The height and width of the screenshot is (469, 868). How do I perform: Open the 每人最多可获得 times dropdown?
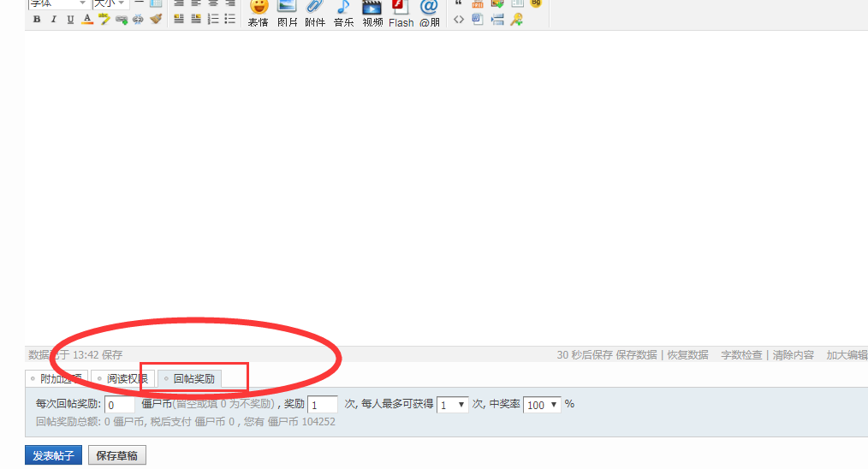click(452, 405)
